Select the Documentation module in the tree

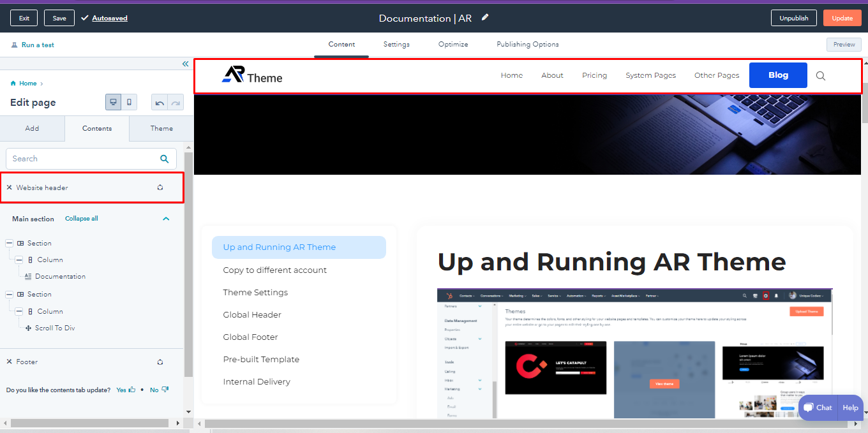60,277
